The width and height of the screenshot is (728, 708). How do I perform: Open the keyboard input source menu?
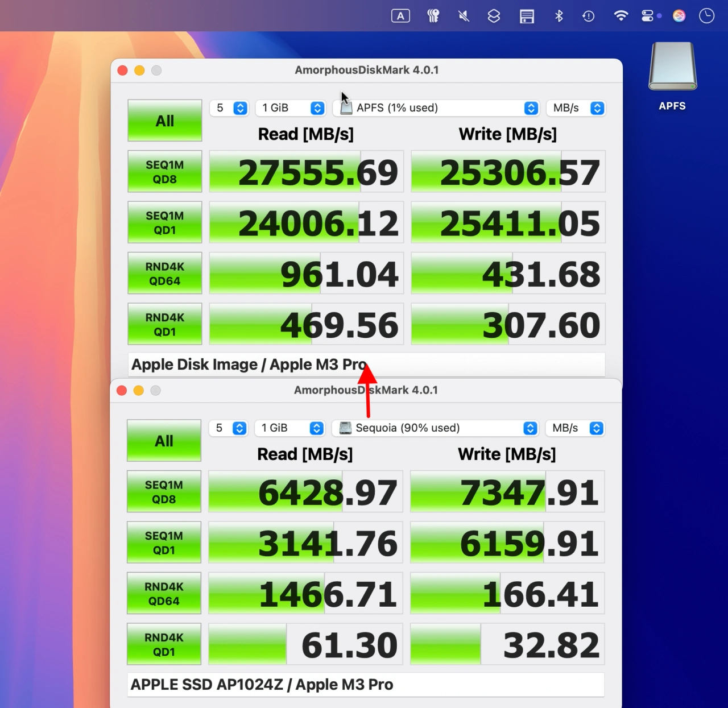click(x=400, y=16)
